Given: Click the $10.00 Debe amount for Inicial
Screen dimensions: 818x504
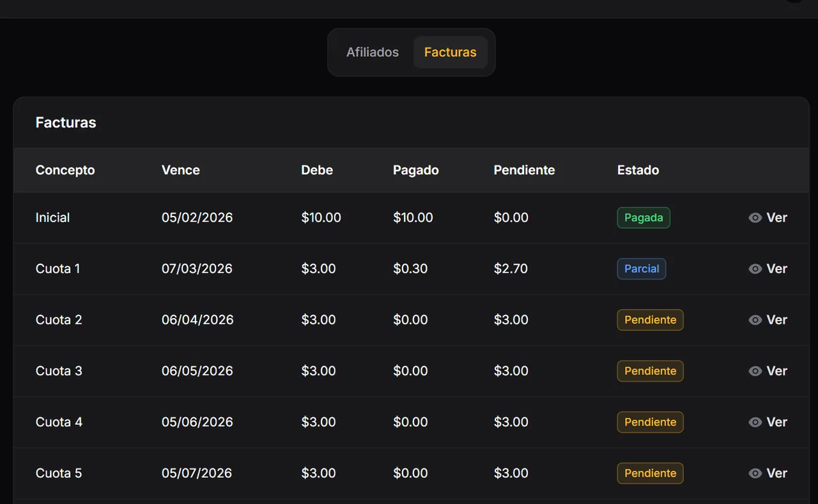Looking at the screenshot, I should [x=321, y=218].
